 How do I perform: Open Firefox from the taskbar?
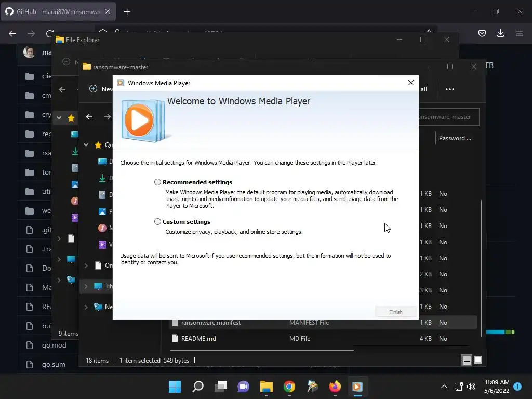pyautogui.click(x=335, y=387)
